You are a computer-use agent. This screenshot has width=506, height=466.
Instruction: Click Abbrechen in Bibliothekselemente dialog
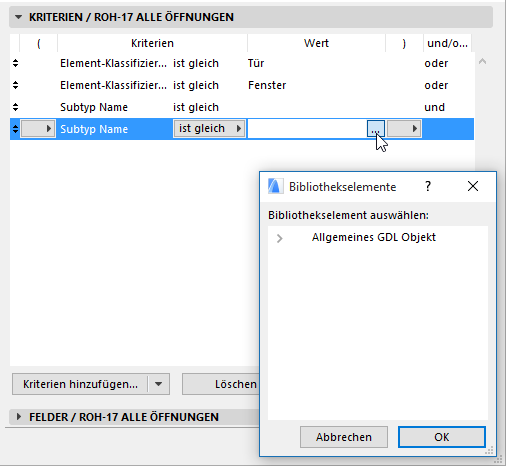(x=344, y=437)
